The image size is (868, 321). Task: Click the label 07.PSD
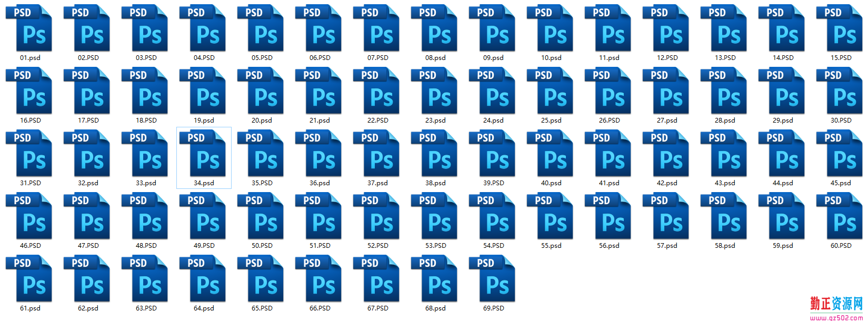(x=378, y=58)
